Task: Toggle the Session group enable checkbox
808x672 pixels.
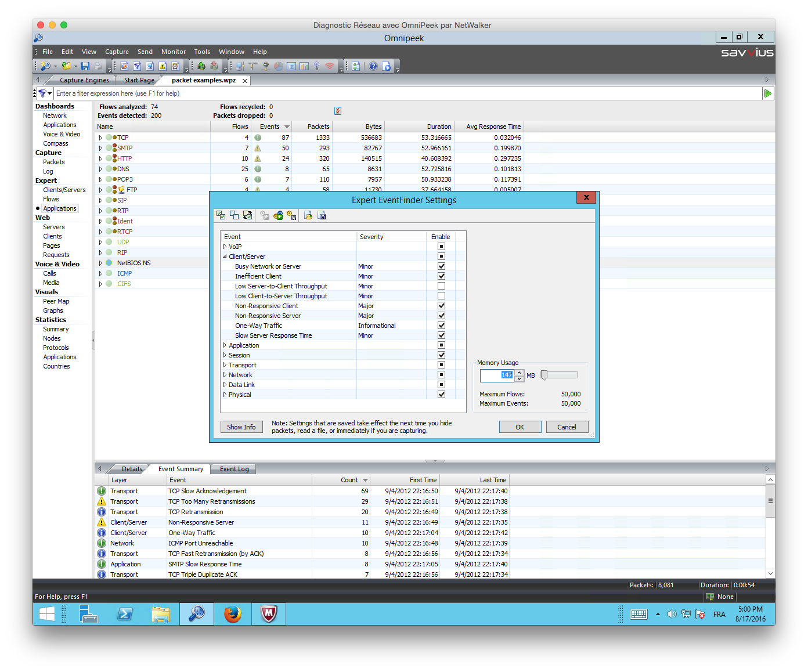Action: (441, 355)
